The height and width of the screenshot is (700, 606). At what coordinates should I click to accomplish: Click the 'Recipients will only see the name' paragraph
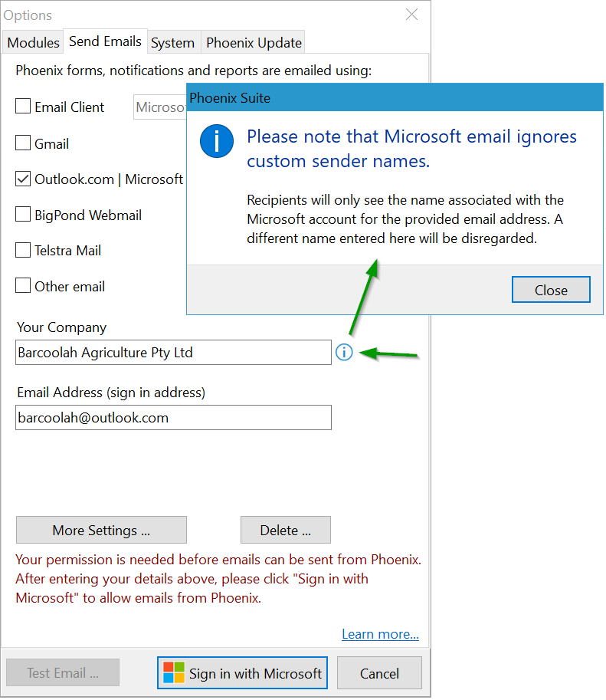click(405, 219)
